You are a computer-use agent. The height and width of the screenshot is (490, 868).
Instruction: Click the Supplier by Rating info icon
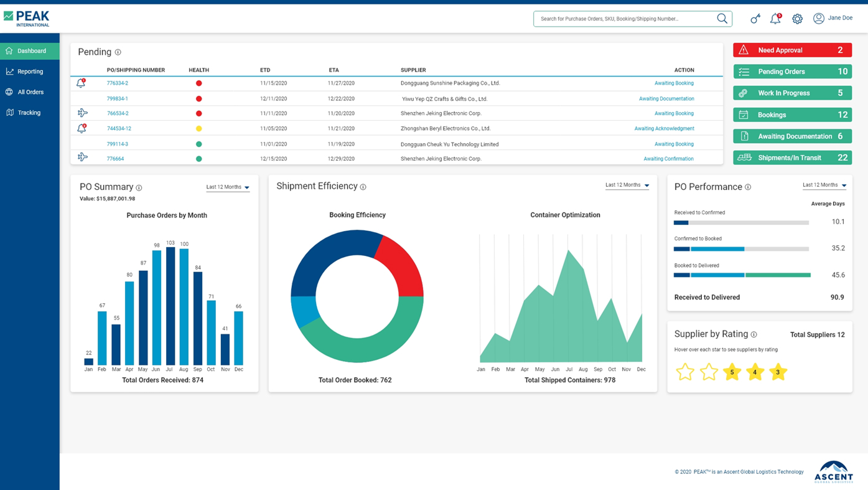click(754, 334)
